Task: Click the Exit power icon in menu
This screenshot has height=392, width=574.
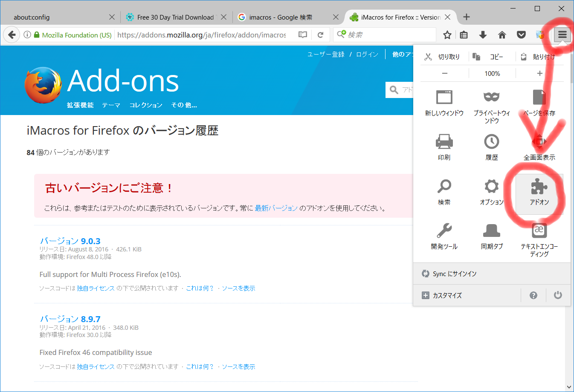Action: click(558, 295)
